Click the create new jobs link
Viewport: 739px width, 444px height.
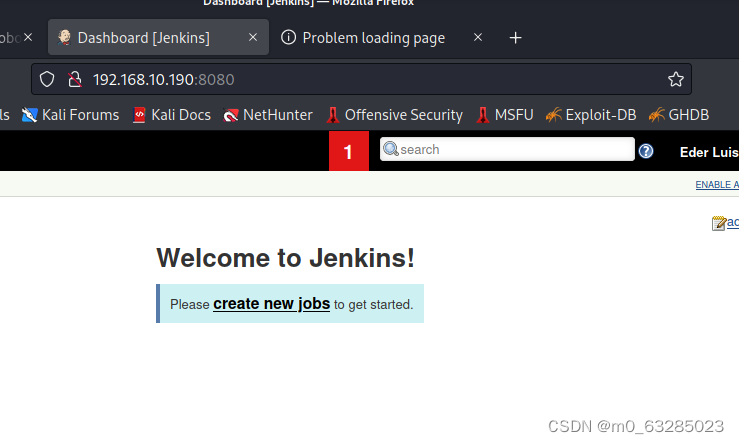pyautogui.click(x=271, y=304)
